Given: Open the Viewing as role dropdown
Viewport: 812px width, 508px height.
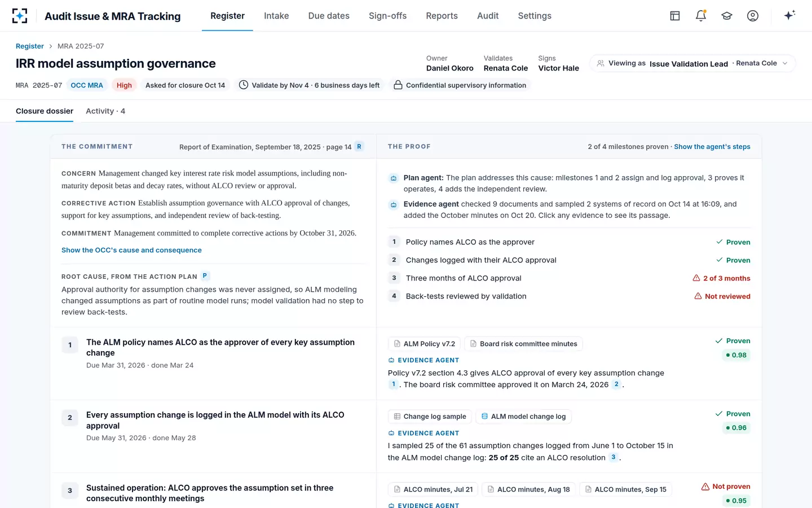Looking at the screenshot, I should pyautogui.click(x=692, y=63).
